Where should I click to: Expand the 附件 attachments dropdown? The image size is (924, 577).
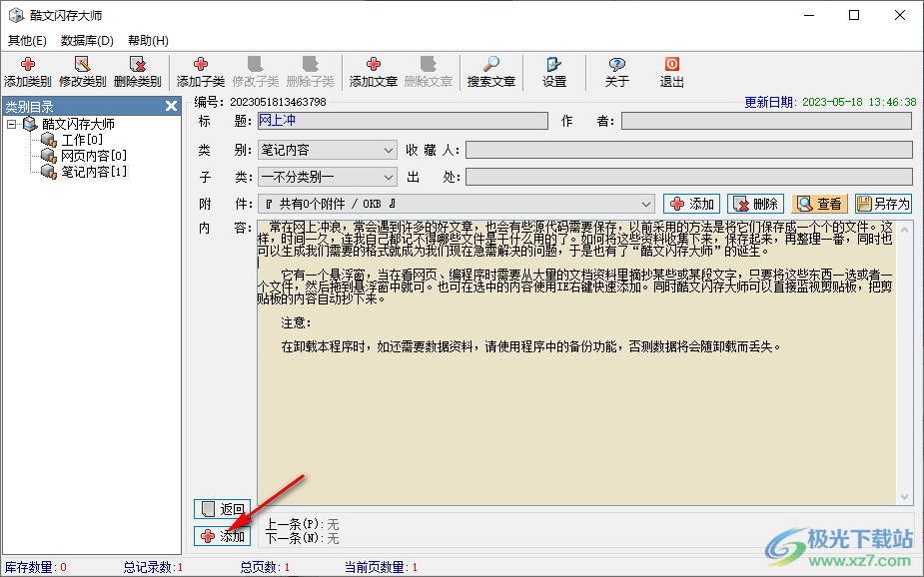click(646, 205)
